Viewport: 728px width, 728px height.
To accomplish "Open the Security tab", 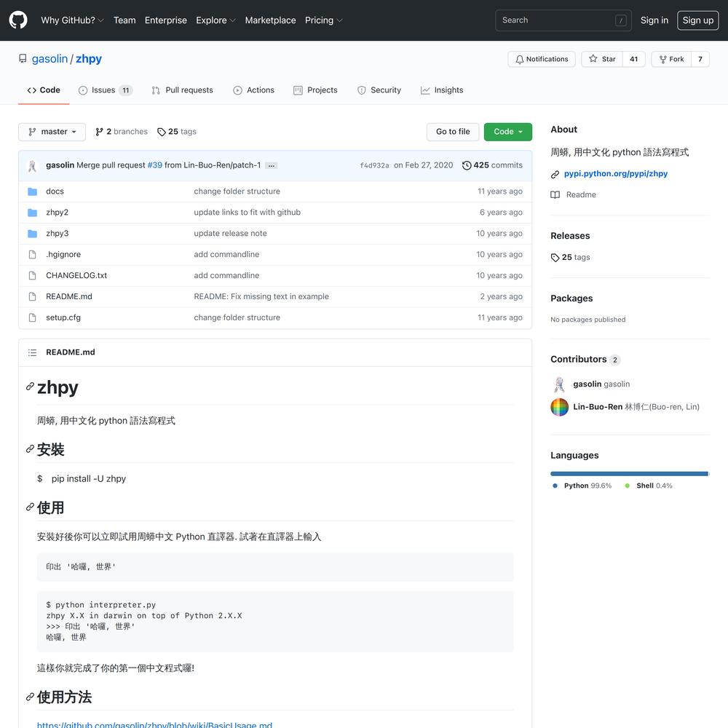I will (379, 90).
